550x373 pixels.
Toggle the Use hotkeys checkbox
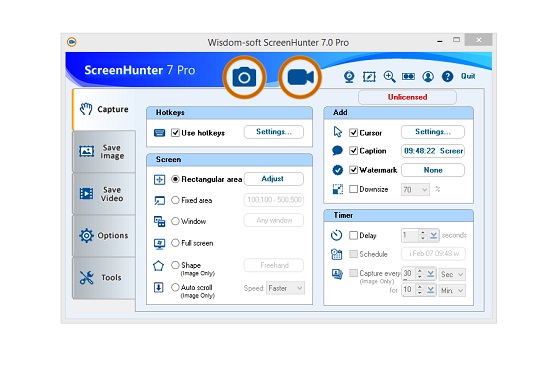pyautogui.click(x=175, y=133)
